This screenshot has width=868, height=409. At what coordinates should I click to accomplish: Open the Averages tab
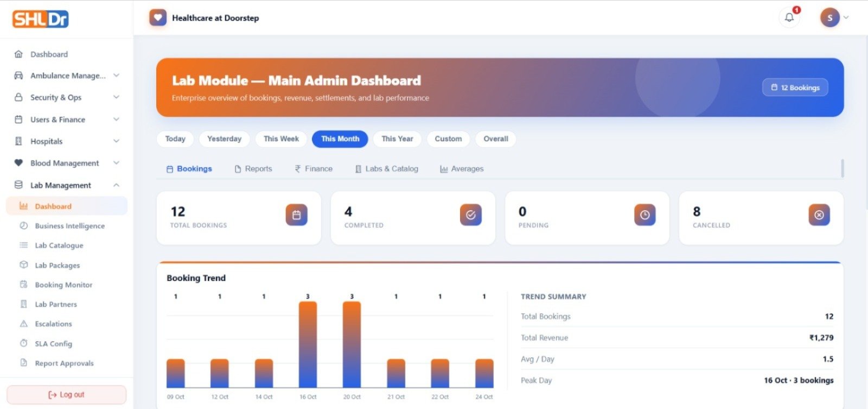coord(462,169)
